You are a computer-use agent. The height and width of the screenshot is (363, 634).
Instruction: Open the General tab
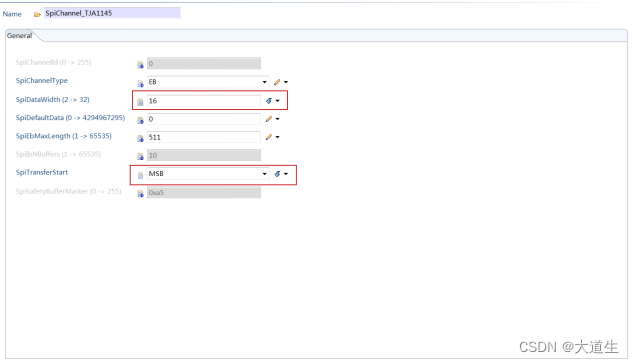coord(19,36)
